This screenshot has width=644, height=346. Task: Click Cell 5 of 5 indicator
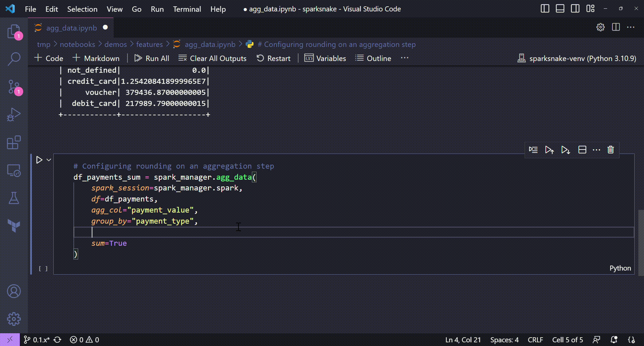point(568,340)
